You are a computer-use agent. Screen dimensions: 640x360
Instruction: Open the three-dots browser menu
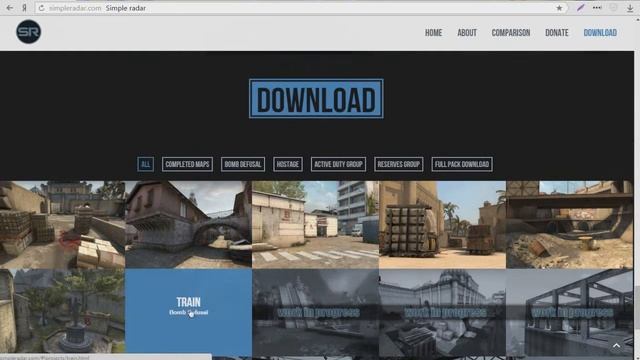tap(597, 8)
